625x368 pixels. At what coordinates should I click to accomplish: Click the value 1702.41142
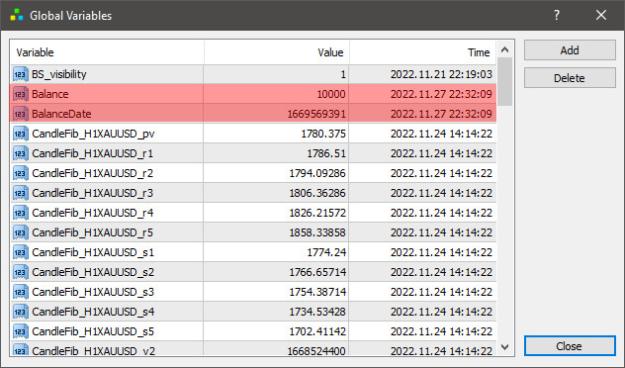click(317, 331)
